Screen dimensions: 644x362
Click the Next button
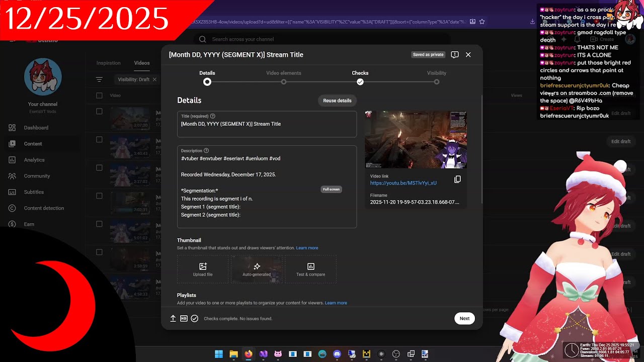[x=464, y=318]
